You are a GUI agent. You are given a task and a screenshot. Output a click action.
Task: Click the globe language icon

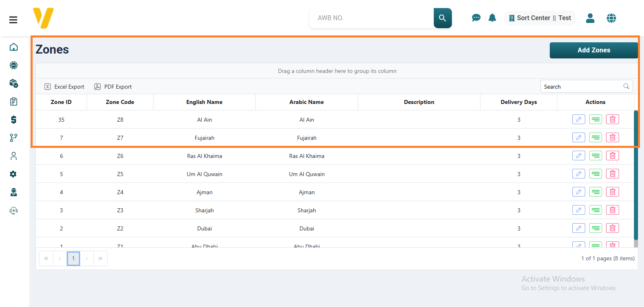click(611, 18)
